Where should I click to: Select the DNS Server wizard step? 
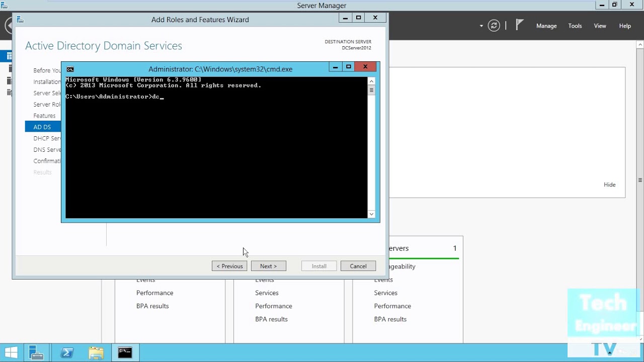pos(47,150)
